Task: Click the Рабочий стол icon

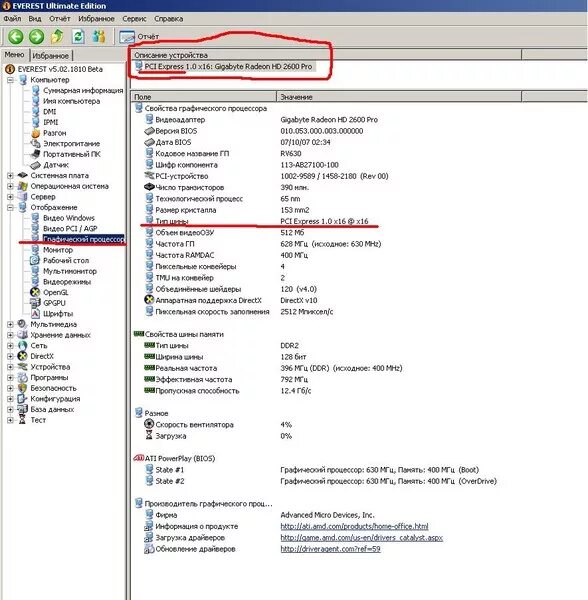Action: (35, 261)
